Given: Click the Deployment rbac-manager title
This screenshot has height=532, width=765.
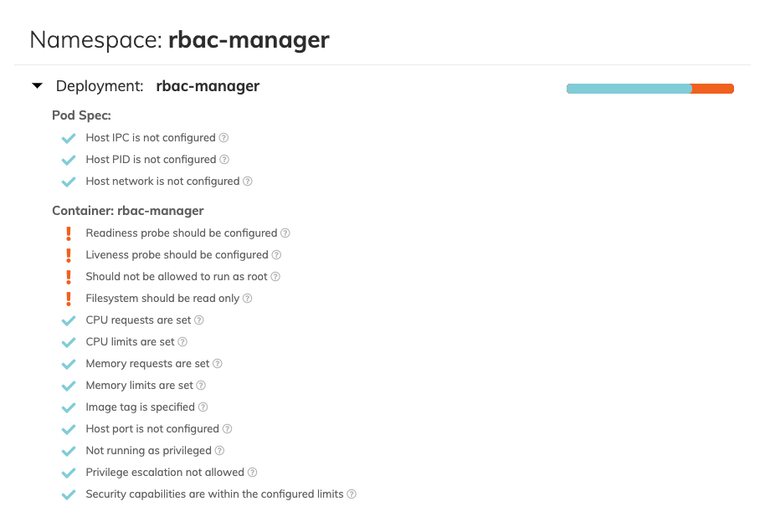Looking at the screenshot, I should coord(208,86).
